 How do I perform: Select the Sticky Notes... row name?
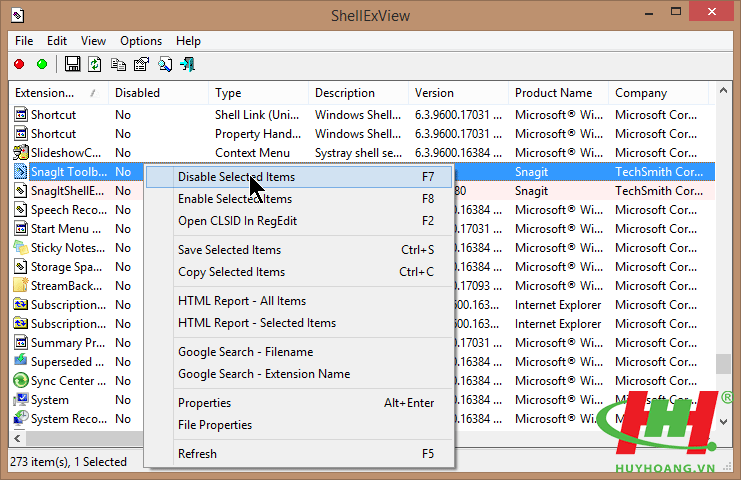68,248
